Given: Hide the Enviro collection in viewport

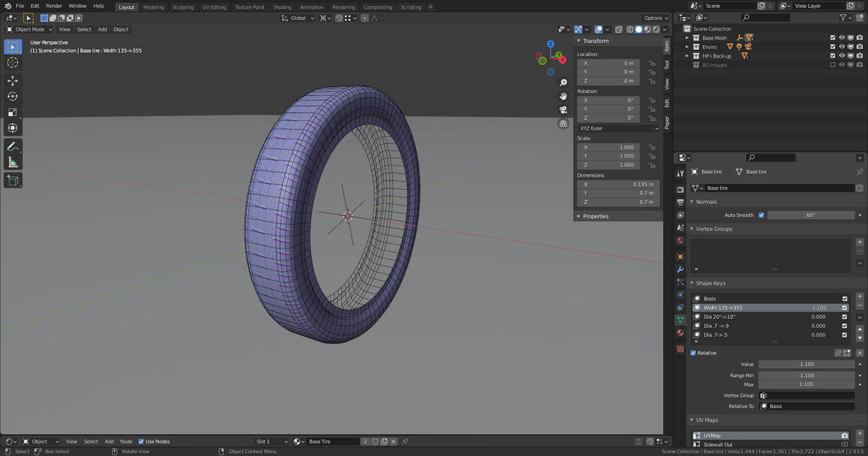Looking at the screenshot, I should (x=841, y=47).
